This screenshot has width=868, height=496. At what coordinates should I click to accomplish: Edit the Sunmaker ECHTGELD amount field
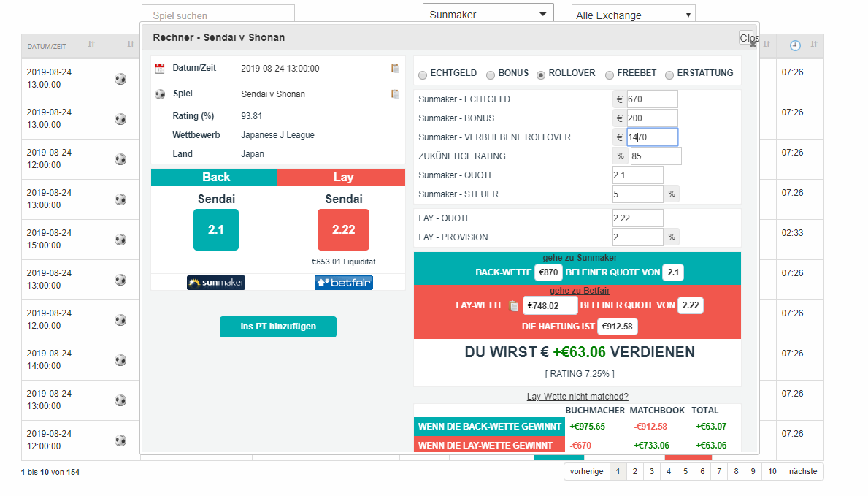click(x=652, y=99)
